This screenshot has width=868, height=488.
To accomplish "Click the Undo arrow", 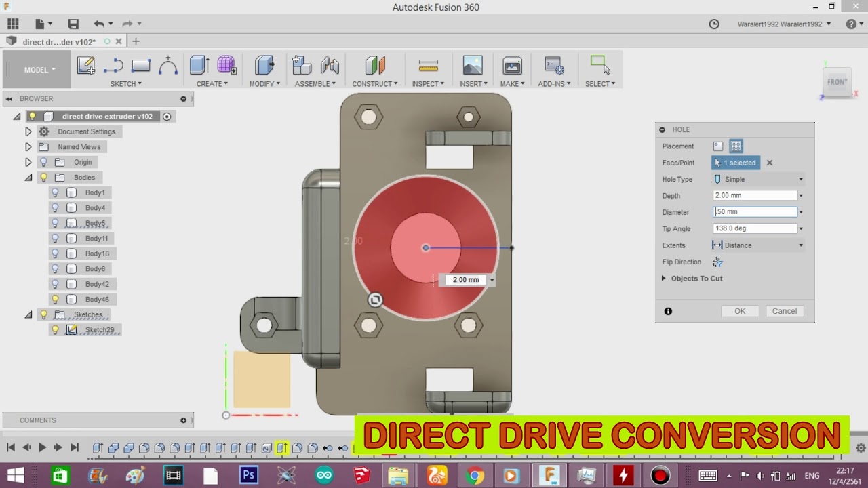I will click(x=99, y=24).
